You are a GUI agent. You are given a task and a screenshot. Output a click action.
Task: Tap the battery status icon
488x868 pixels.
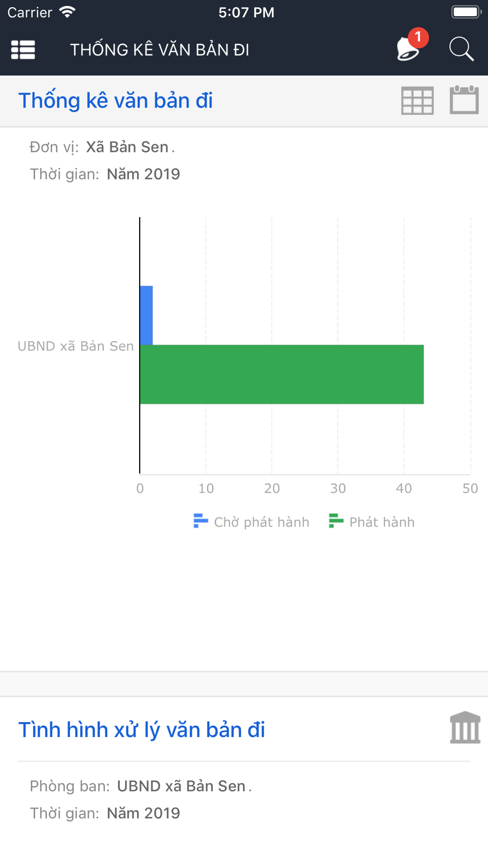pos(466,12)
